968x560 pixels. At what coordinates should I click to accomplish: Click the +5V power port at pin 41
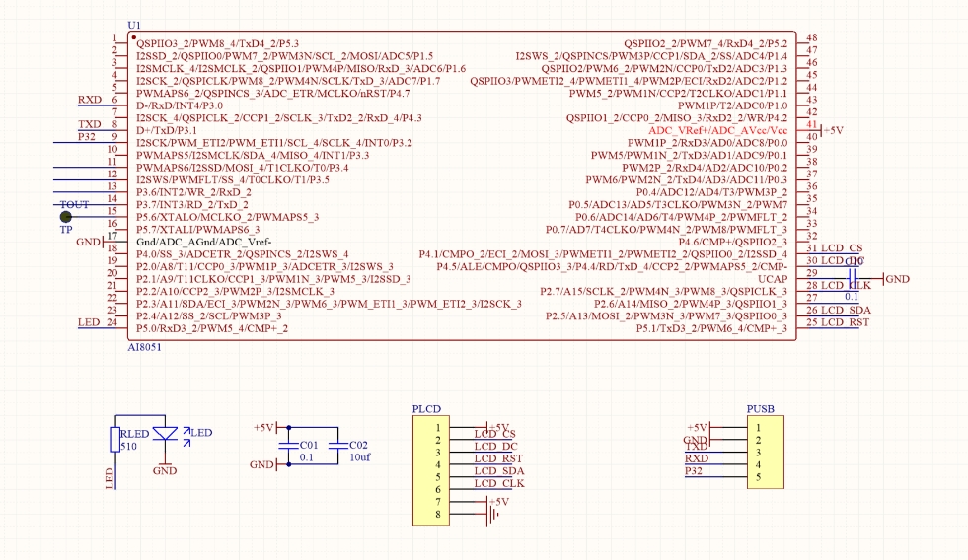[832, 130]
